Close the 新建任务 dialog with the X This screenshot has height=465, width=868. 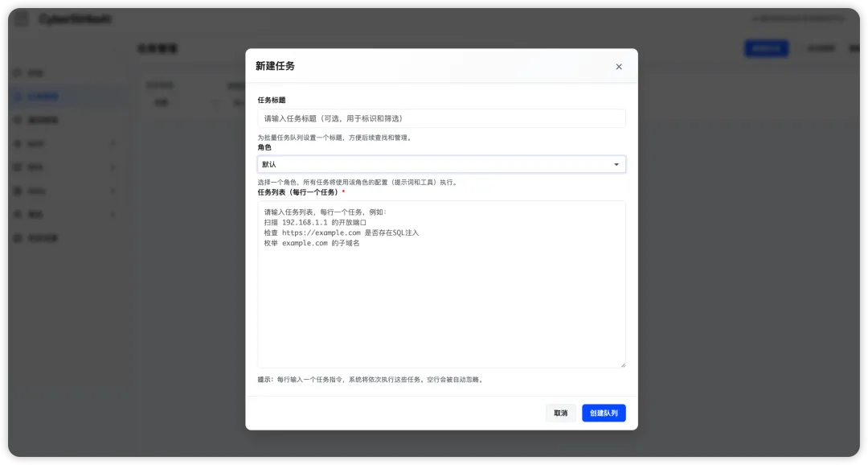[x=618, y=67]
